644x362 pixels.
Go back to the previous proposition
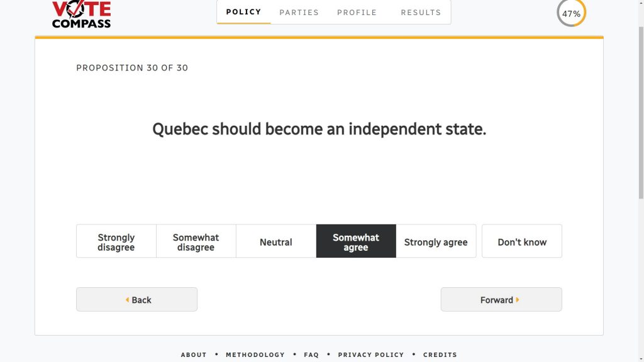[136, 300]
